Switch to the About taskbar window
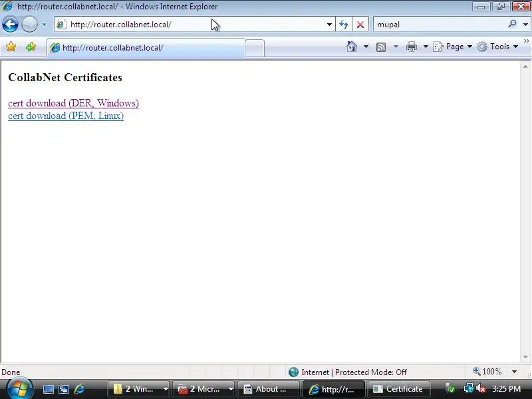This screenshot has height=399, width=532. [269, 389]
